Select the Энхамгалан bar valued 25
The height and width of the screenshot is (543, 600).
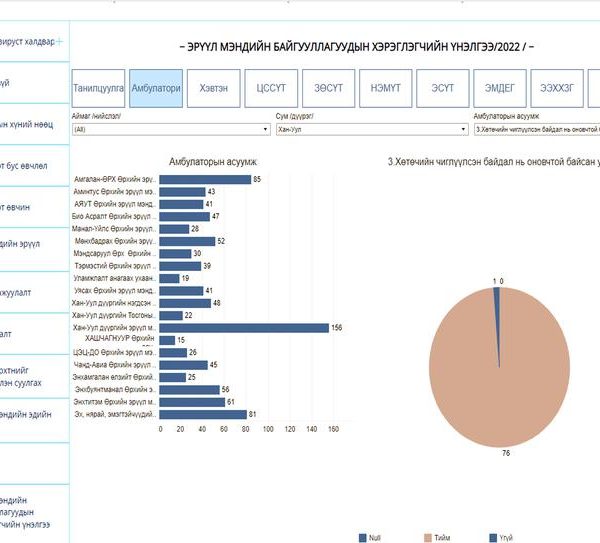click(173, 378)
